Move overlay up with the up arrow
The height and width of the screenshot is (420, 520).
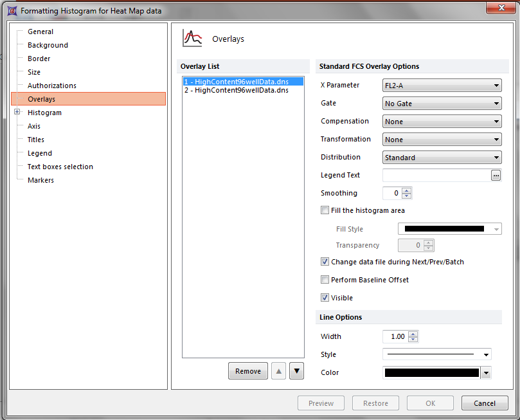pos(278,371)
